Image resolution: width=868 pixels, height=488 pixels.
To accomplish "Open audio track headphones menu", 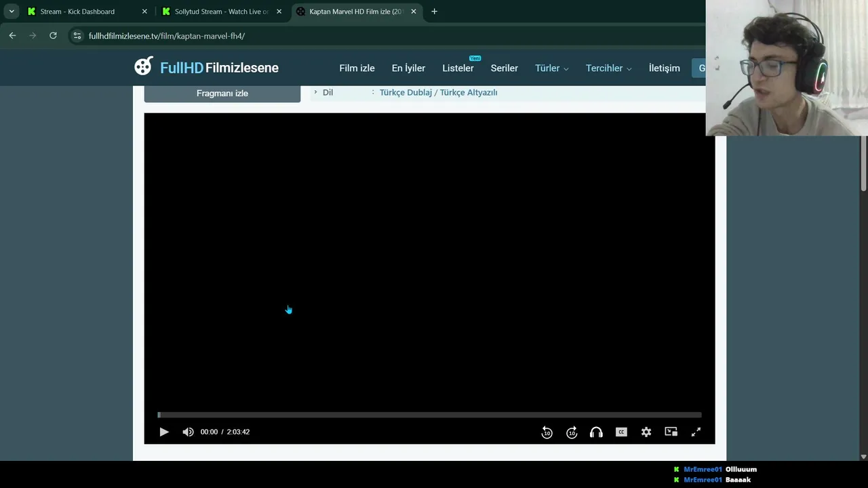I will click(x=596, y=432).
